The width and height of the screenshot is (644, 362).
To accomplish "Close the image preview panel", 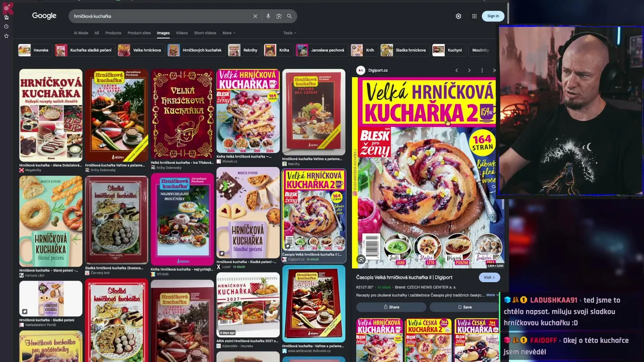I will [494, 70].
